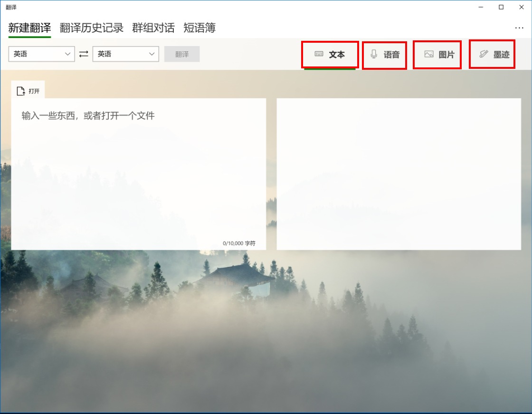
Task: Switch to the 群组对话 tab
Action: point(153,28)
